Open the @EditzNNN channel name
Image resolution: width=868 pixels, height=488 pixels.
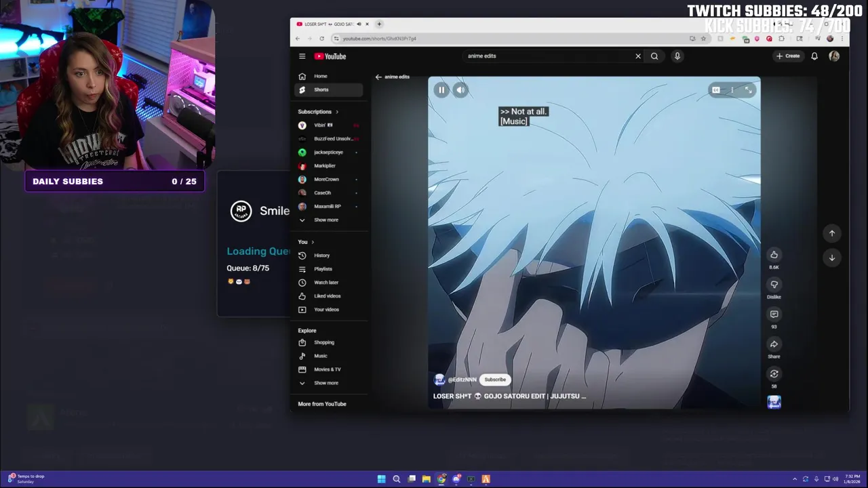click(462, 380)
